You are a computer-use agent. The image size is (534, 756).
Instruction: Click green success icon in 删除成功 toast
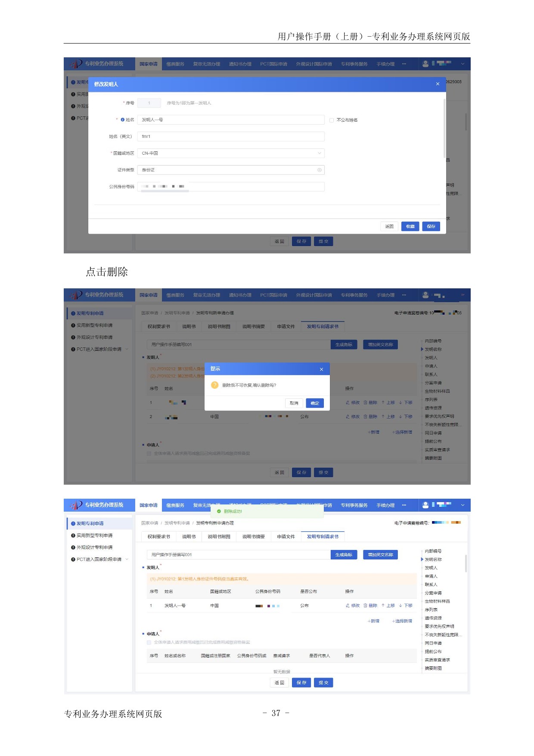219,512
